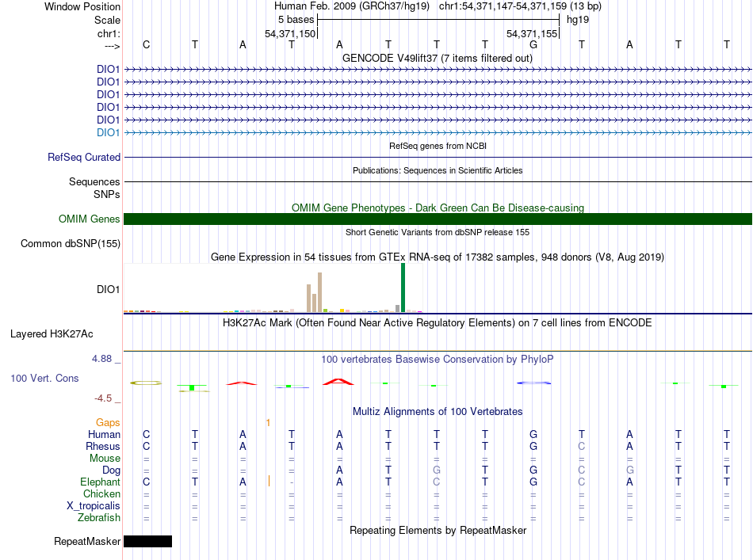The width and height of the screenshot is (753, 560).
Task: Open '100 vertebrates Basewise Conservation by PhyloP' title
Action: [437, 359]
